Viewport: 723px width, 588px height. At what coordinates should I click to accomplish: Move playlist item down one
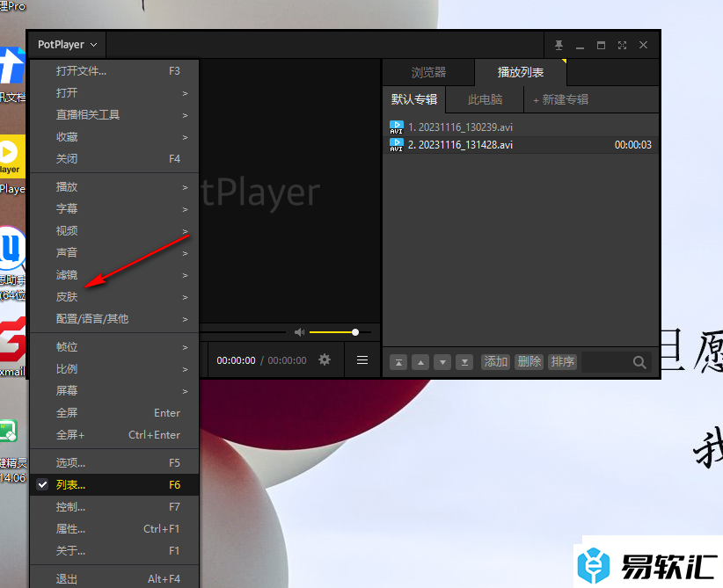point(442,362)
